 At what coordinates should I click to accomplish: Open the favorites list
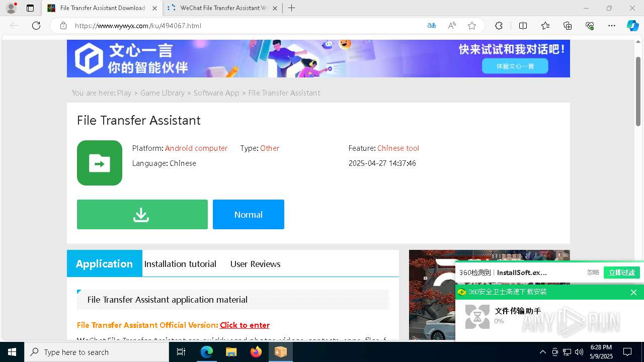click(x=545, y=26)
